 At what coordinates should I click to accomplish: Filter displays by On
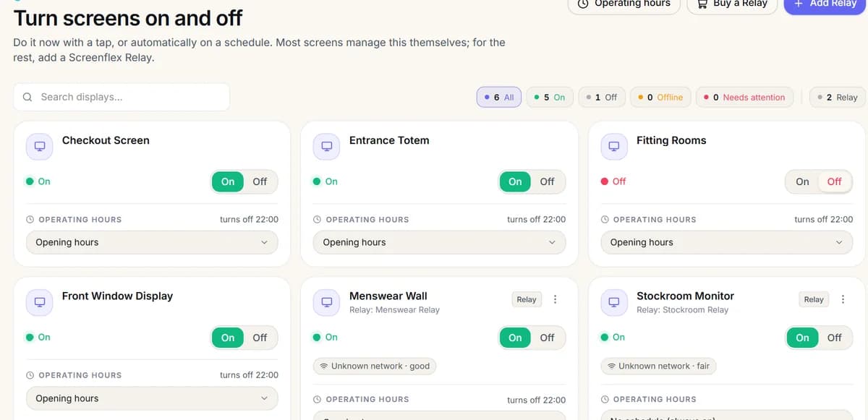(x=550, y=97)
